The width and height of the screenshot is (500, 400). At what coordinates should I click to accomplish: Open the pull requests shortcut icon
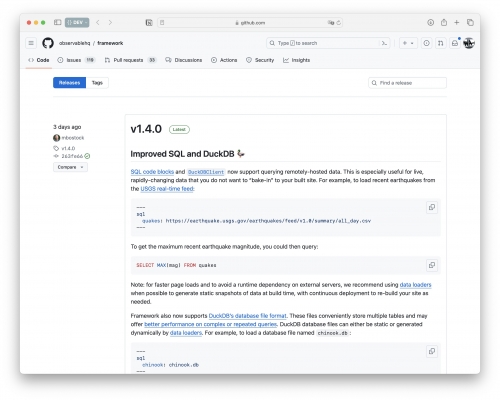point(441,43)
